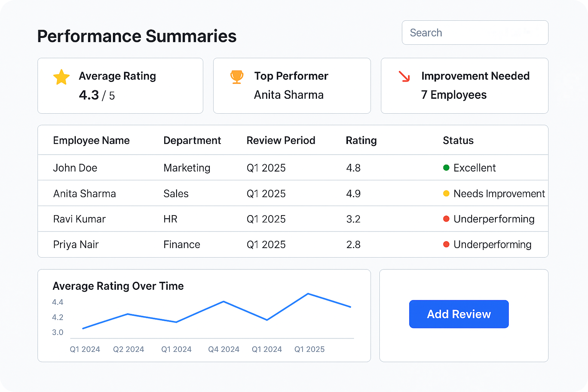Click the Q4 2024 label on chart axis
Viewport: 588px width, 392px height.
tap(224, 349)
